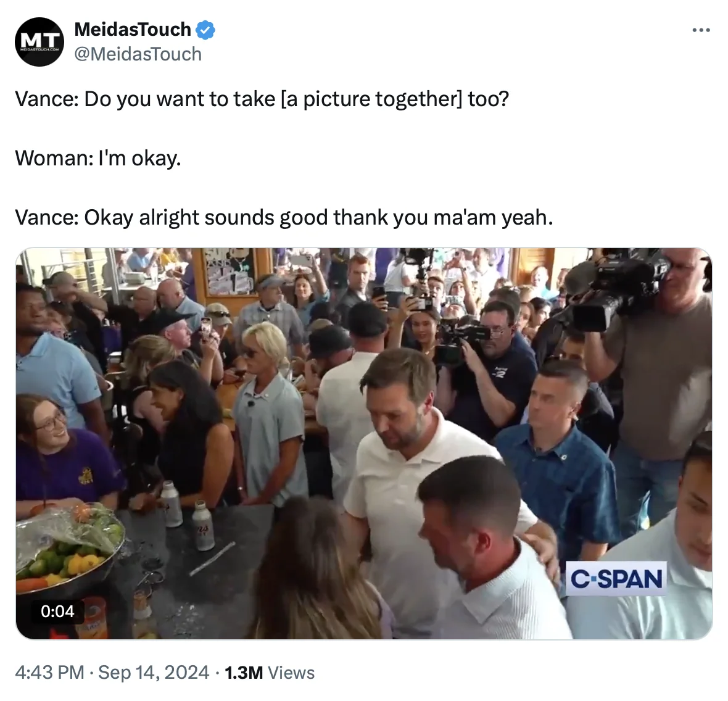Image resolution: width=728 pixels, height=701 pixels.
Task: Click the C-SPAN logo watermark on video
Action: coord(616,578)
